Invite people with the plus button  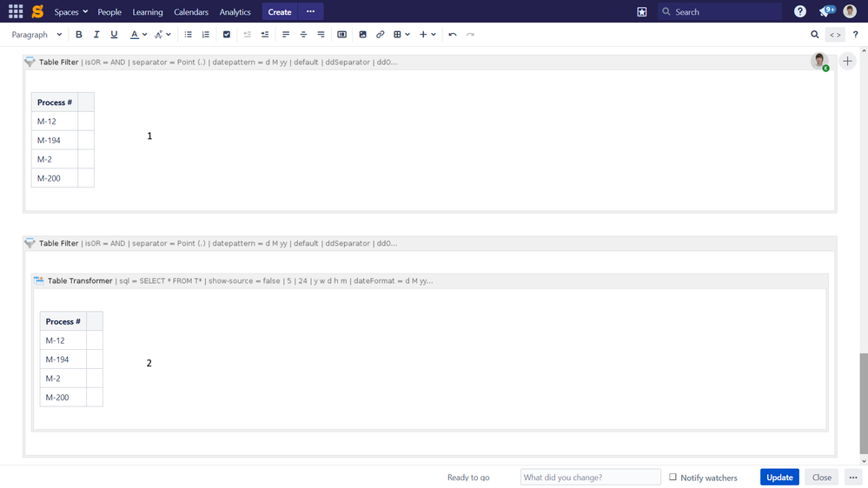click(x=847, y=61)
